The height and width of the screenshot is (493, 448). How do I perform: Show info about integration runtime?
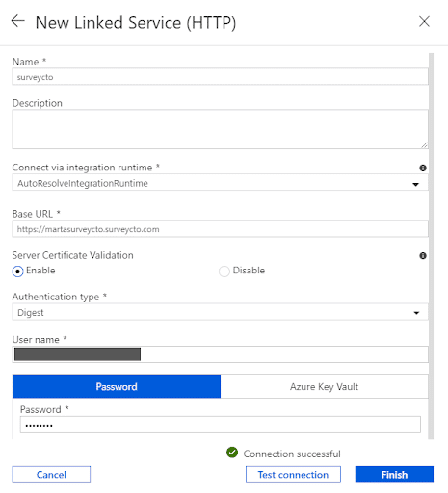pos(423,168)
